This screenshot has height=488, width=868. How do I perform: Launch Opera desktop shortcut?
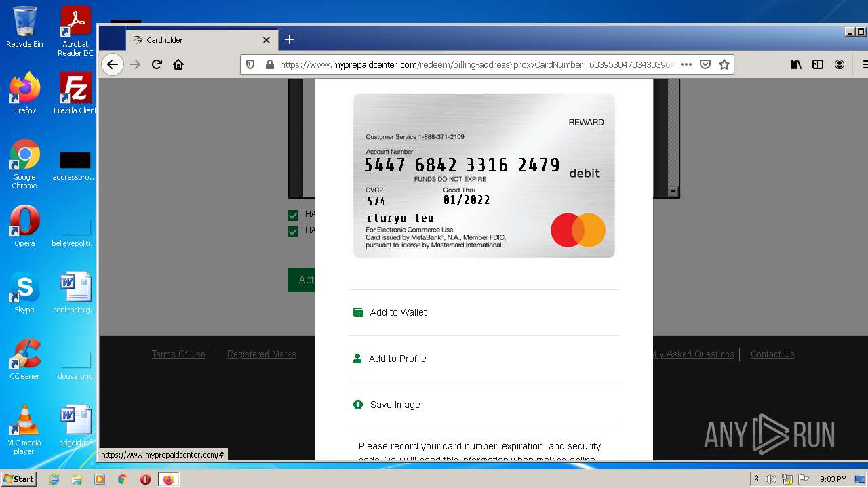tap(24, 226)
